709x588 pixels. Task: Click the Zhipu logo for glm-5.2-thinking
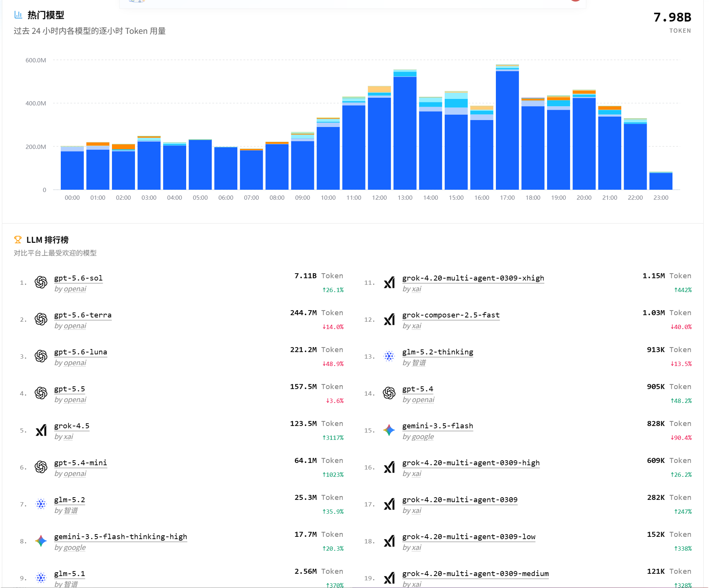click(x=389, y=356)
